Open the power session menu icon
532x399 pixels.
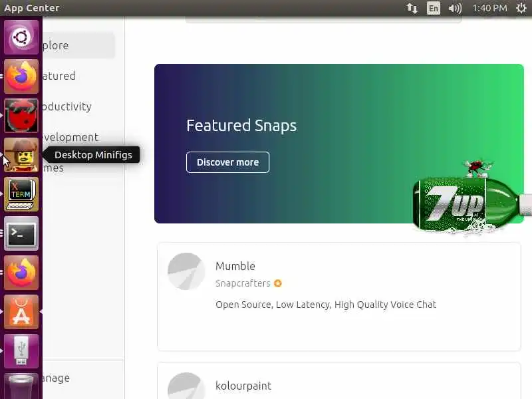(x=521, y=8)
